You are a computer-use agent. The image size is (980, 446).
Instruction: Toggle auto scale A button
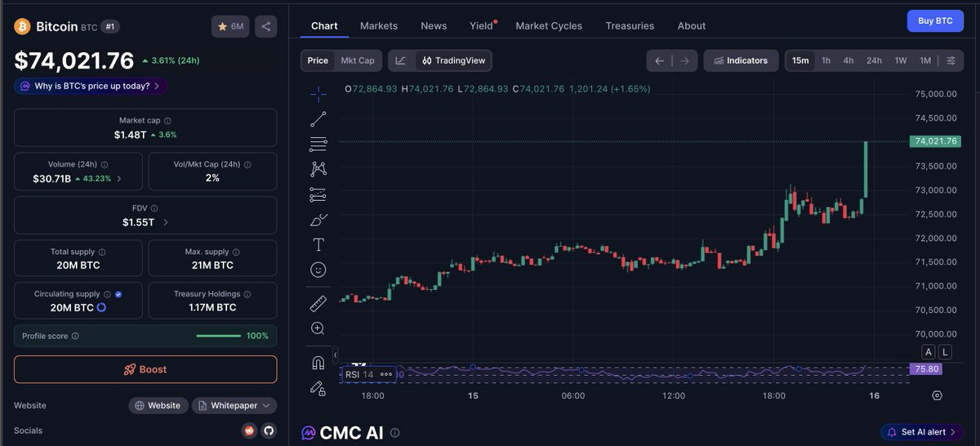coord(928,352)
